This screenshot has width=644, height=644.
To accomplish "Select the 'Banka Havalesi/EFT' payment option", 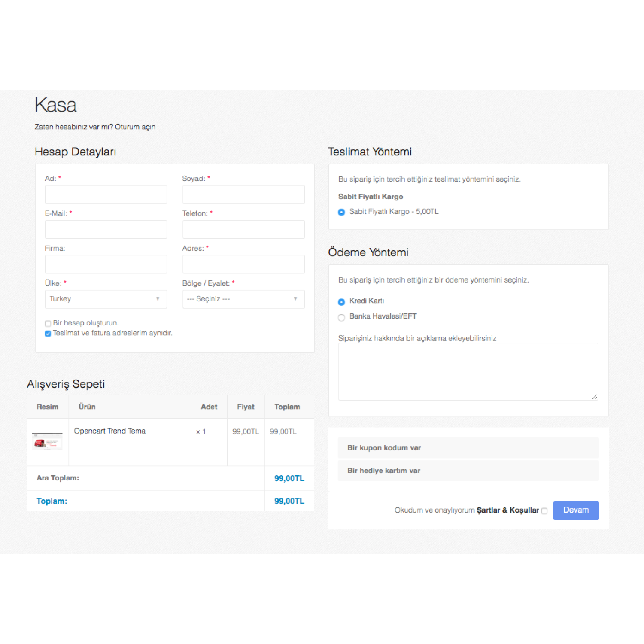I will [x=341, y=318].
